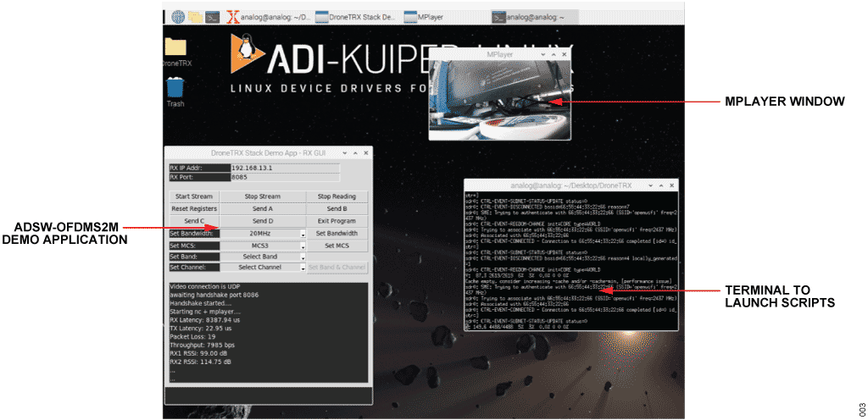Screen dimensions: 868x420
Task: Click the Set Bandwidth button on the right
Action: pos(337,233)
